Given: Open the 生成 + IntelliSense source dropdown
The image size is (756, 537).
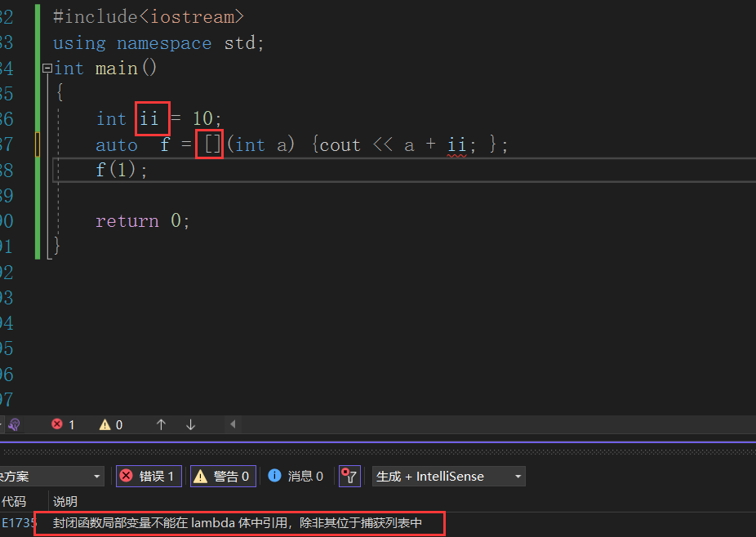Looking at the screenshot, I should 448,476.
